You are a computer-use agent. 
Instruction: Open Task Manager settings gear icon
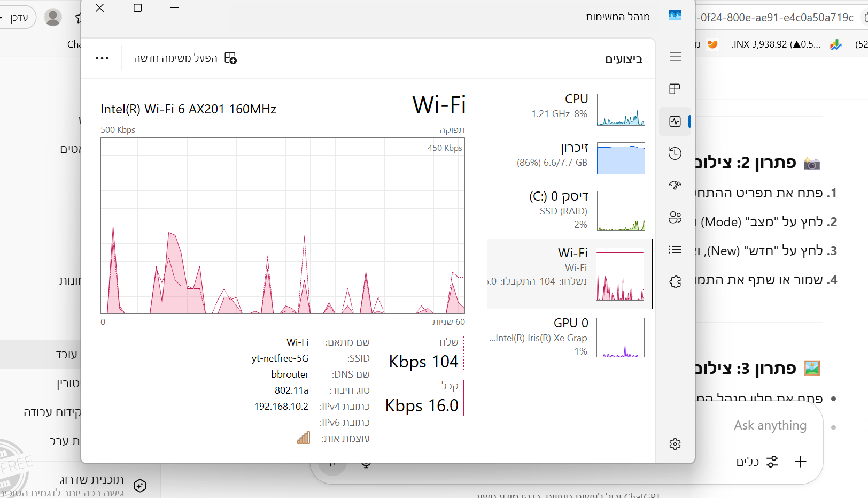tap(675, 444)
